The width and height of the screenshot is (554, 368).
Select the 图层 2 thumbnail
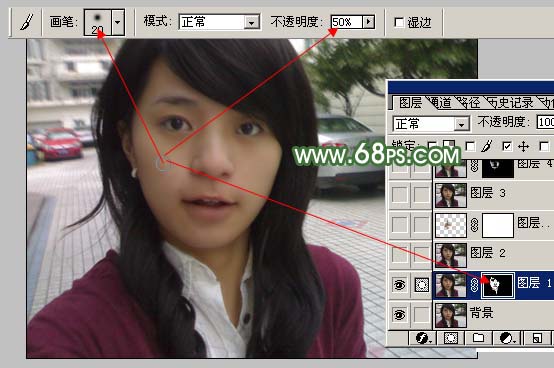450,255
